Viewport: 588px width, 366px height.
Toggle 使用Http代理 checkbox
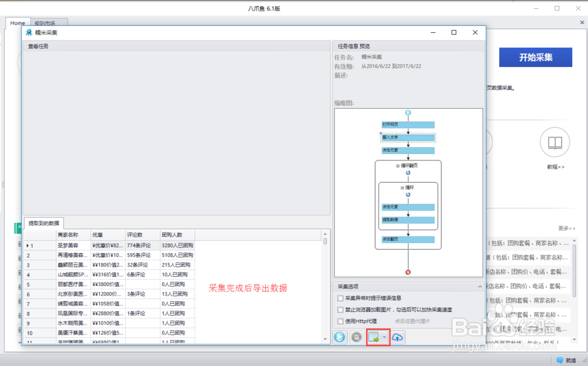click(340, 321)
